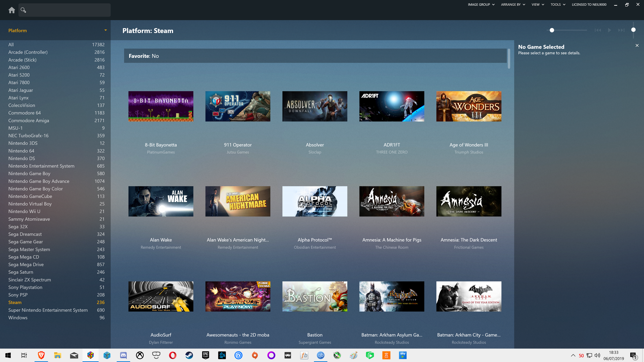This screenshot has height=362, width=644.
Task: Close the No Game Selected details panel
Action: click(637, 45)
